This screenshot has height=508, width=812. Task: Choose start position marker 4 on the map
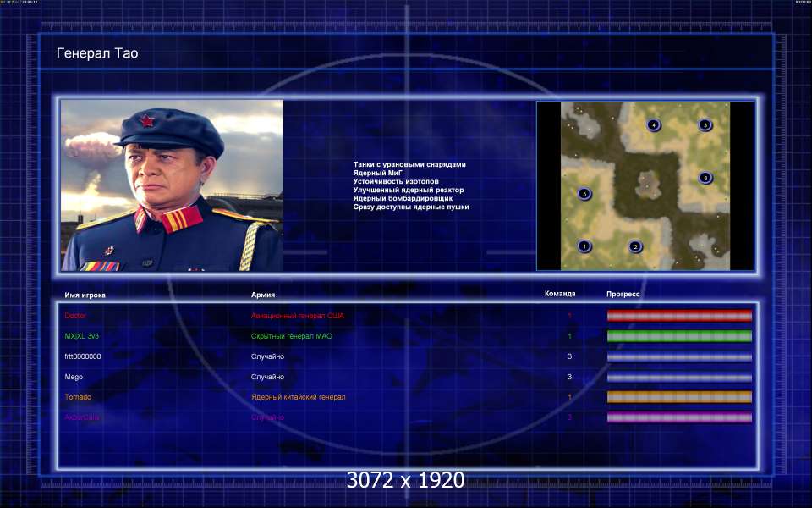[654, 125]
